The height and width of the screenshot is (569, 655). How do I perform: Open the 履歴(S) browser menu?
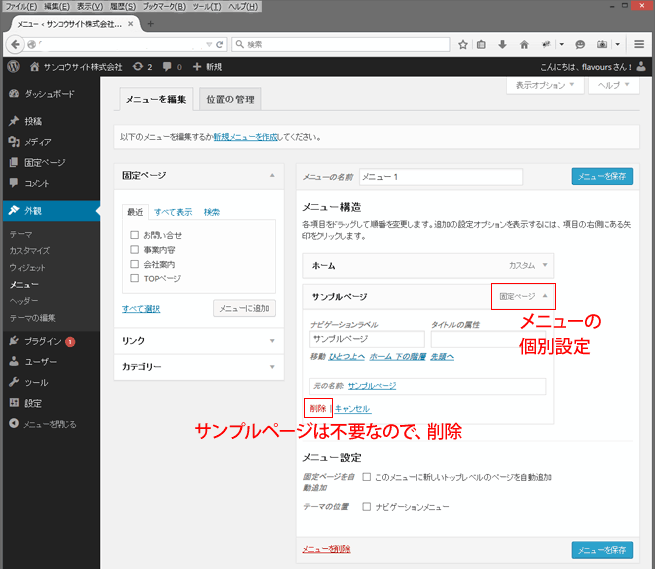coord(123,7)
